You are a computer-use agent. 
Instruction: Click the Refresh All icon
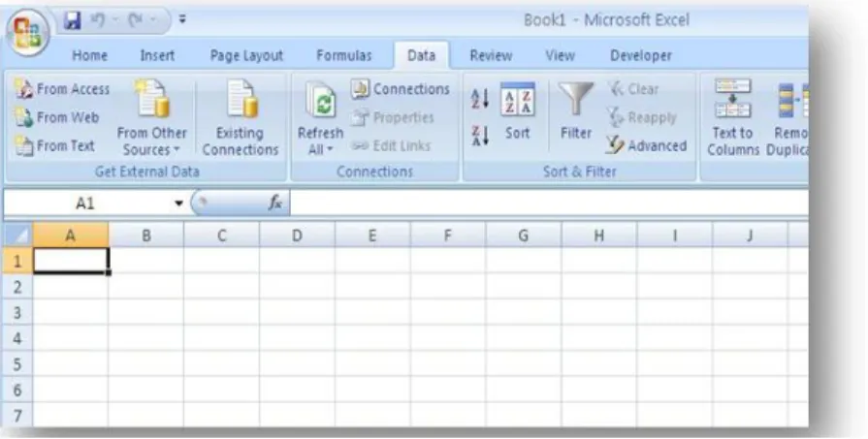tap(320, 101)
